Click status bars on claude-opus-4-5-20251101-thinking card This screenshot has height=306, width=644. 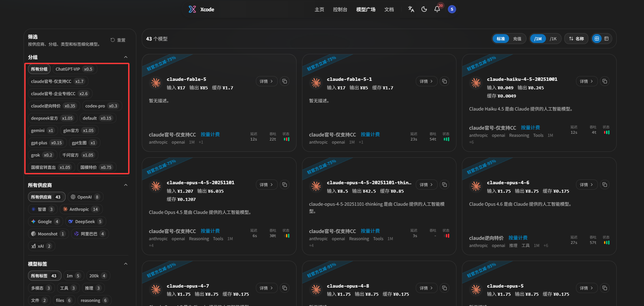(447, 236)
